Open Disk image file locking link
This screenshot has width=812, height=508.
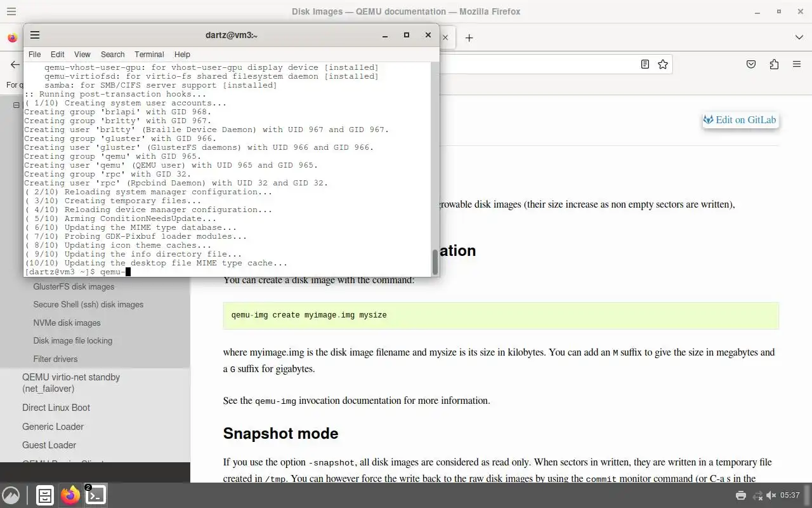(72, 340)
